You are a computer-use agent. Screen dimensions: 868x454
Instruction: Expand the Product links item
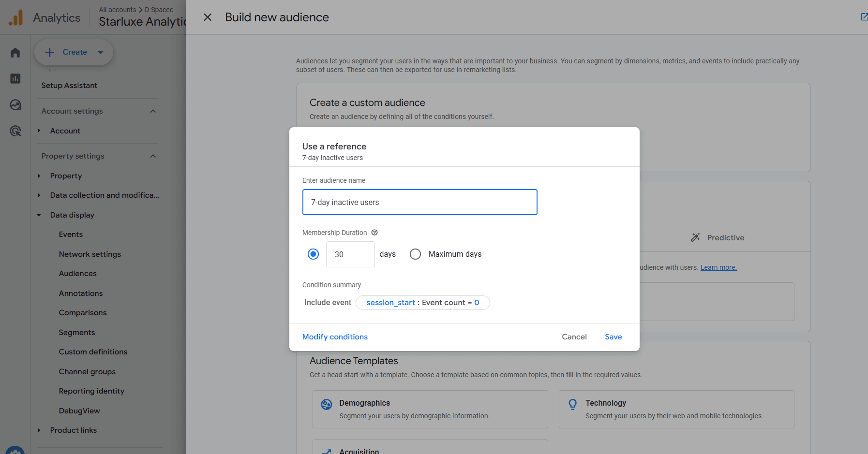39,430
